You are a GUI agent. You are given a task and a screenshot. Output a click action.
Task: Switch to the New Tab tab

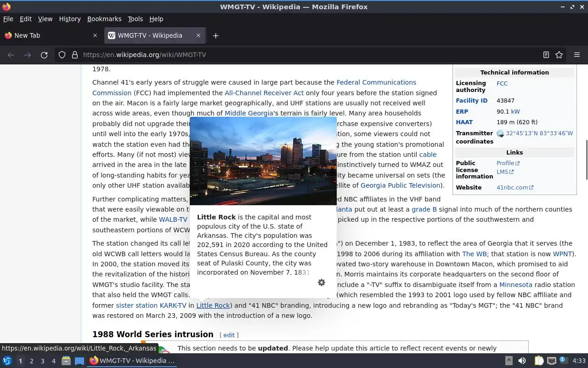point(51,35)
